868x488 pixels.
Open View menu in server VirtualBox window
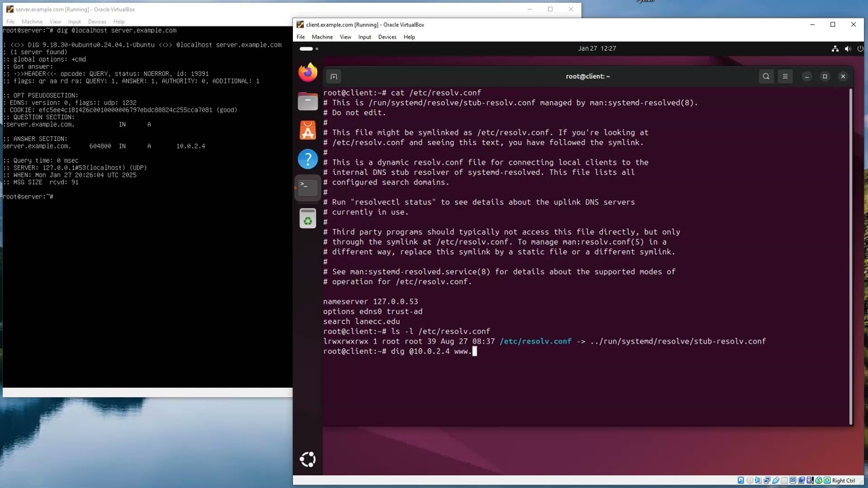55,22
